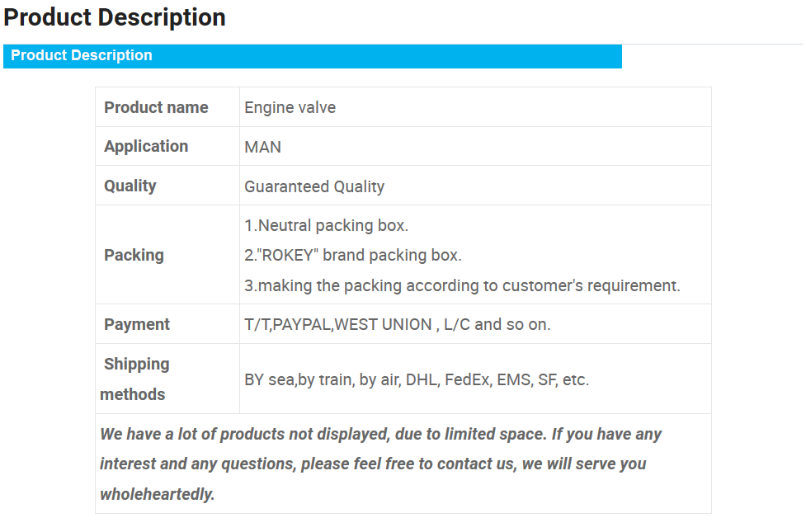This screenshot has height=532, width=806.
Task: Click the "MAN" application value
Action: tap(262, 147)
